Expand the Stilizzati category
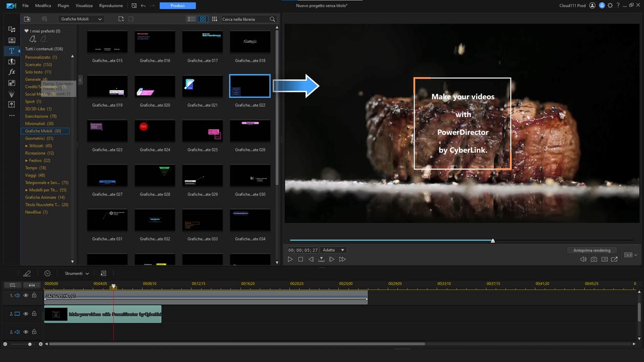Screen dimensions: 644x362 27,146
